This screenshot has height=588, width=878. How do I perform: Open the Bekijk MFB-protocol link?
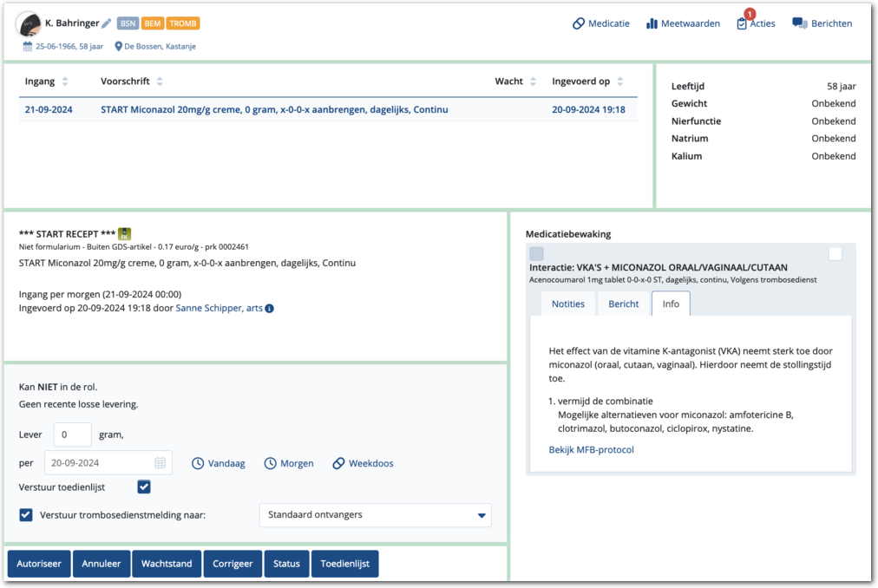tap(591, 449)
